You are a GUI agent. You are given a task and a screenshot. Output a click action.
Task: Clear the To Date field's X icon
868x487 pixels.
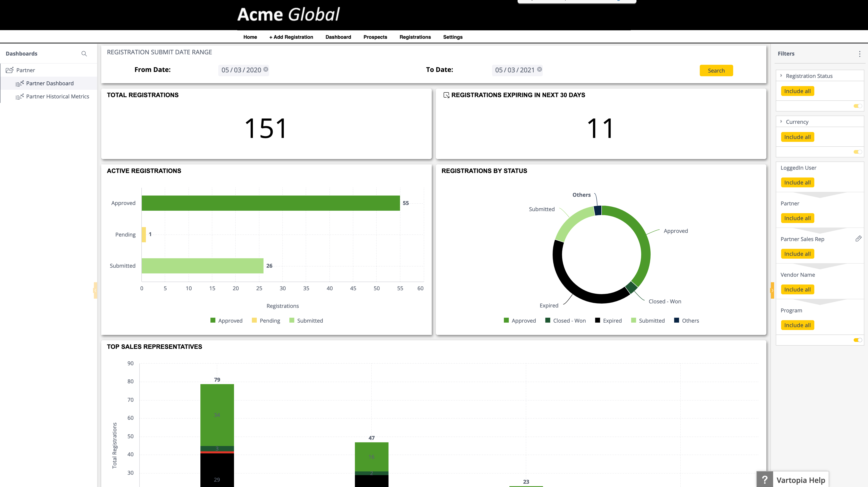click(x=540, y=69)
